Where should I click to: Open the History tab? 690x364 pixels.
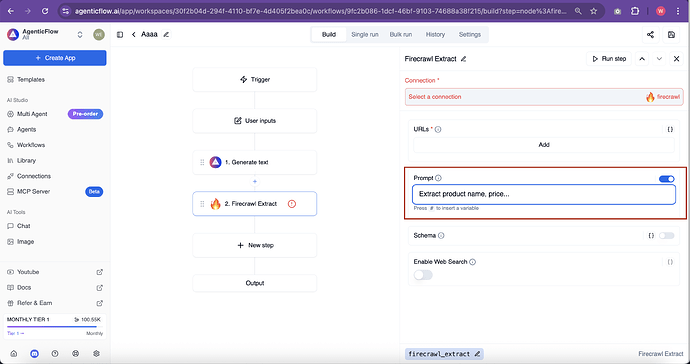pos(435,34)
